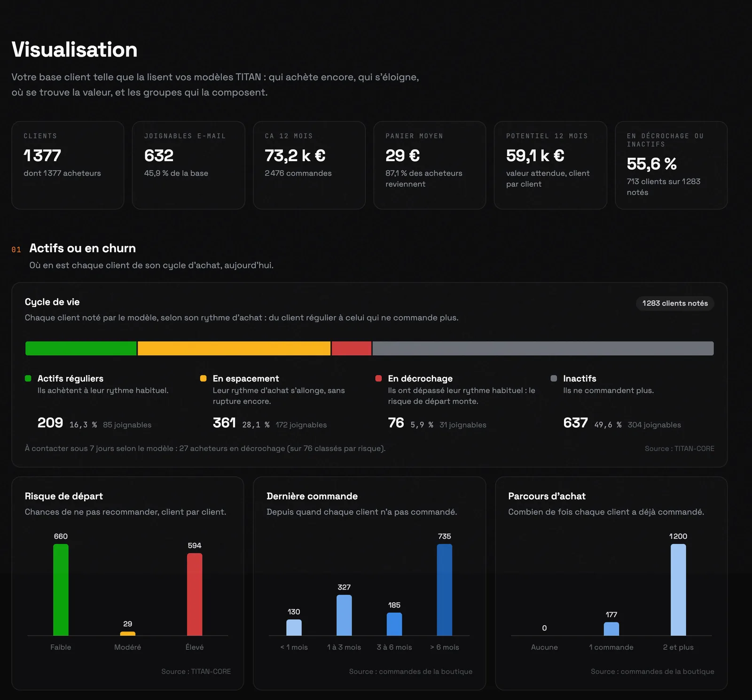This screenshot has width=752, height=700.
Task: Click the 'Risque de départ' chart title
Action: tap(64, 496)
